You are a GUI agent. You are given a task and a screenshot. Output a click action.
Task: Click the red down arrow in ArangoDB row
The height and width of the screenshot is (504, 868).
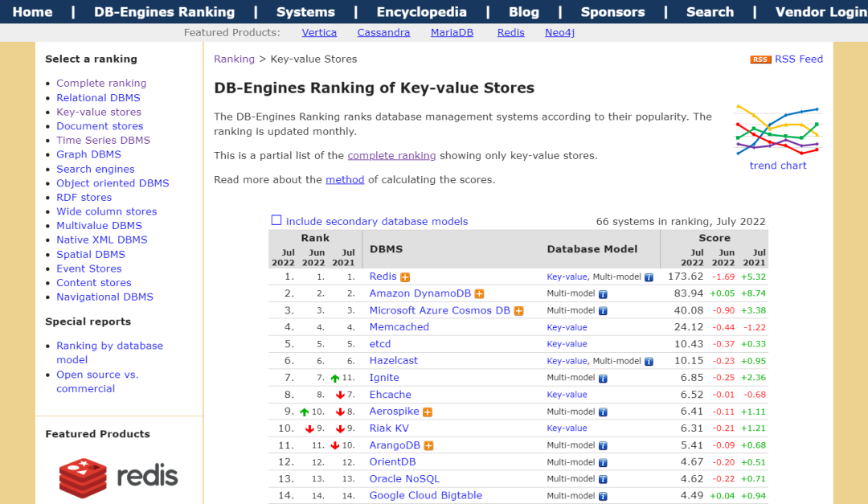[335, 446]
